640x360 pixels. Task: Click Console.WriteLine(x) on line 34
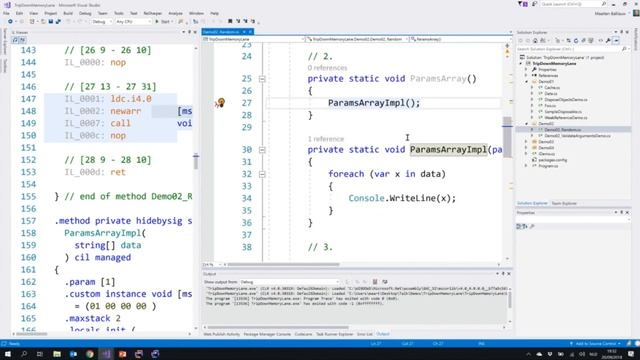pyautogui.click(x=402, y=198)
